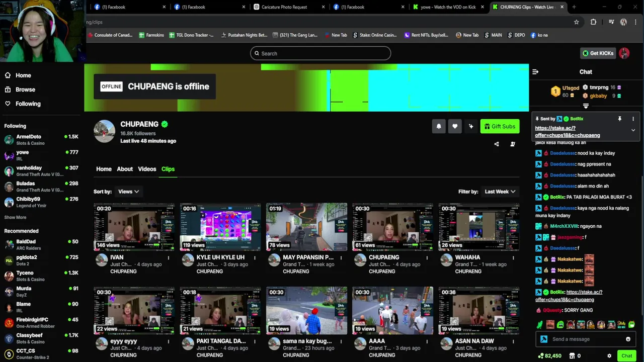Switch to the About tab
644x362 pixels.
[125, 169]
